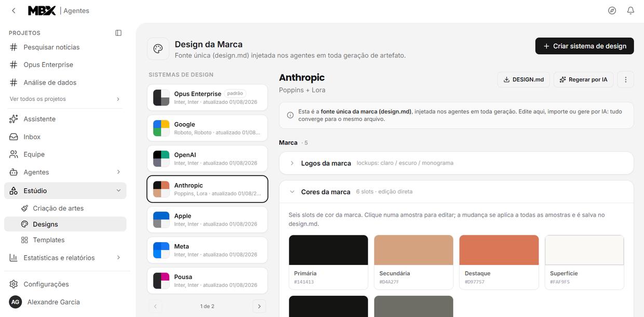Click the Anthropic heading title
The width and height of the screenshot is (644, 317).
pyautogui.click(x=302, y=77)
